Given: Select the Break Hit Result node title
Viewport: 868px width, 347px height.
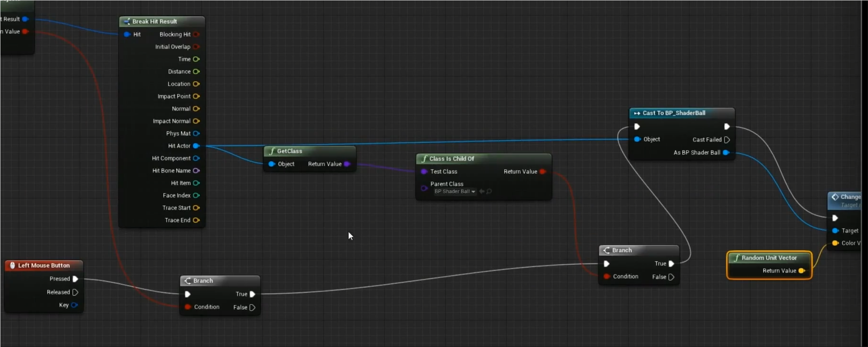Looking at the screenshot, I should point(154,22).
